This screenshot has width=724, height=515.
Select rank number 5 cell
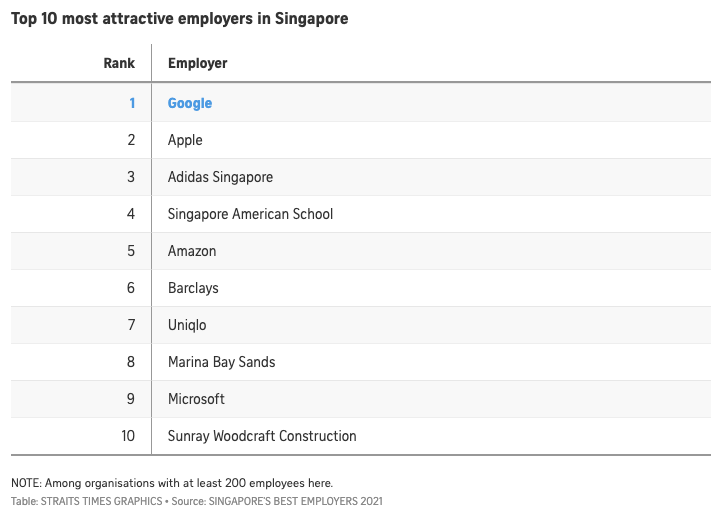[x=131, y=251]
